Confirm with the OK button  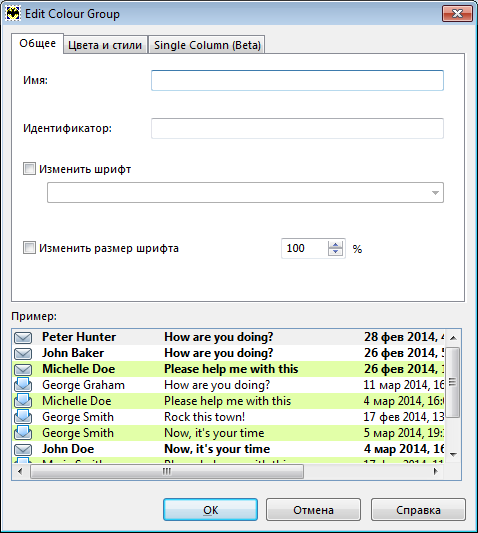(x=210, y=510)
